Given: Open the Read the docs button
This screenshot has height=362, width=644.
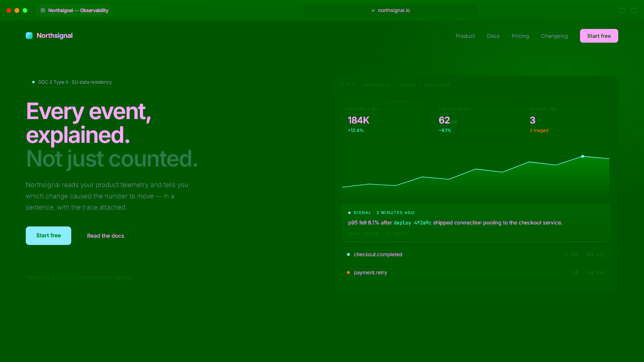Looking at the screenshot, I should click(105, 236).
